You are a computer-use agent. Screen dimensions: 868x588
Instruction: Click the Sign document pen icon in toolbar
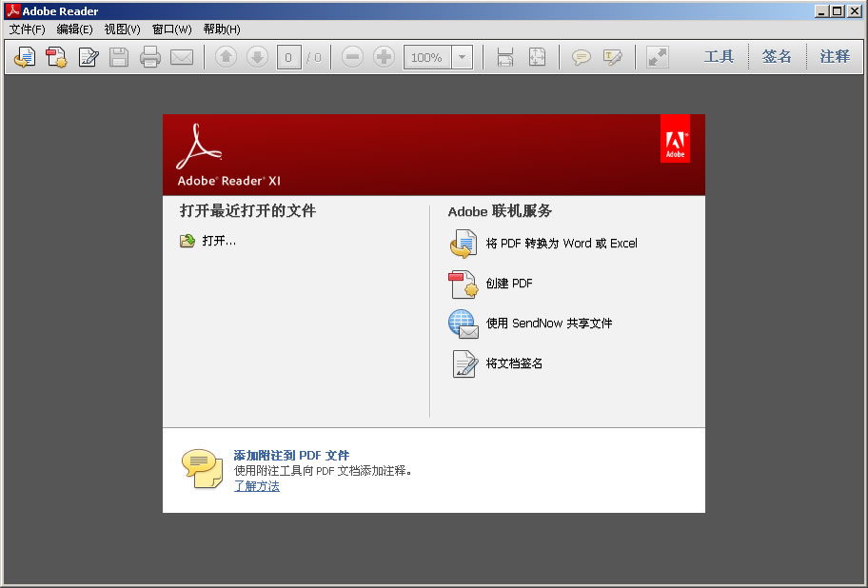click(x=89, y=57)
